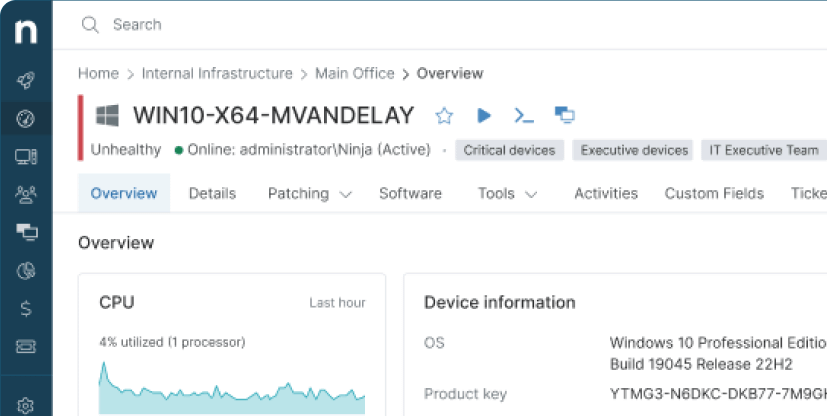This screenshot has height=416, width=827.
Task: Click the Overview breadcrumb
Action: coord(450,73)
